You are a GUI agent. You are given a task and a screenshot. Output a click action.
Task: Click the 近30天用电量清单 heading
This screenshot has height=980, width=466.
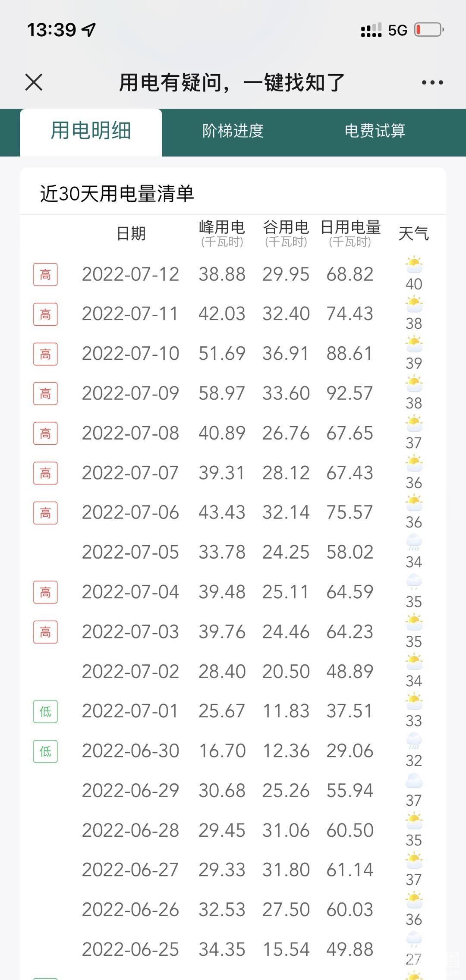117,194
